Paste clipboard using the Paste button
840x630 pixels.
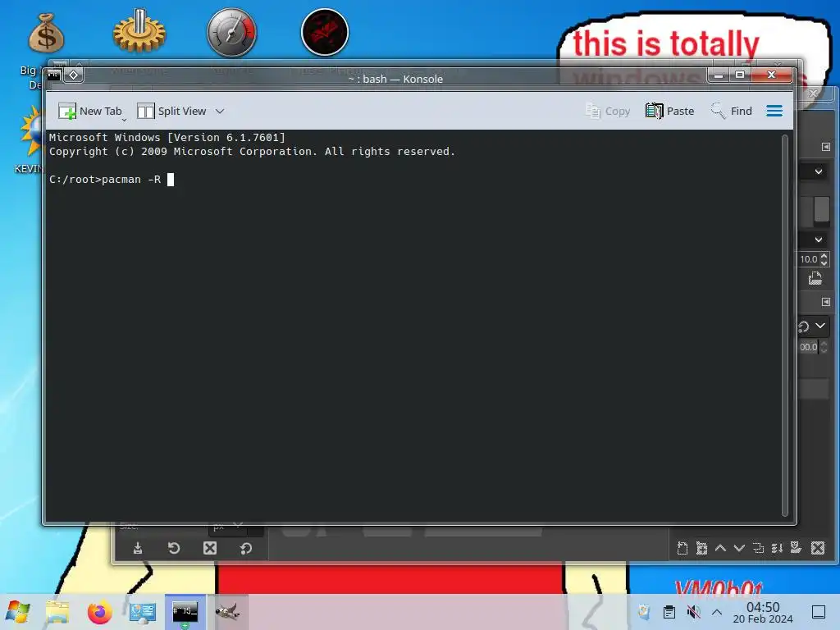tap(669, 111)
